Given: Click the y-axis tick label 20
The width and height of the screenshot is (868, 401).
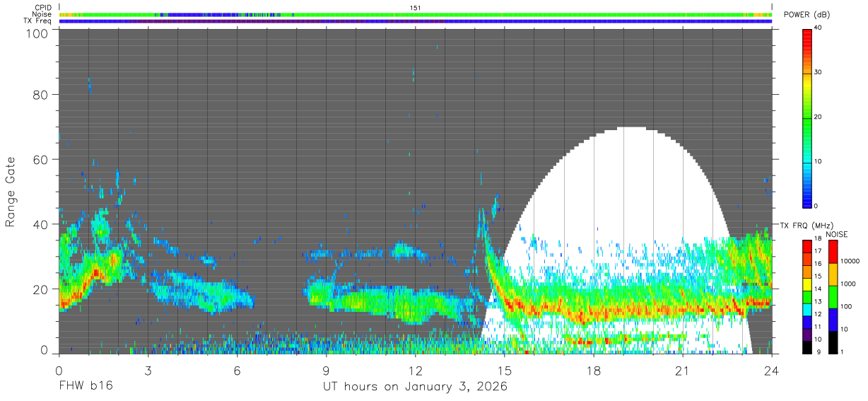Looking at the screenshot, I should 40,289.
